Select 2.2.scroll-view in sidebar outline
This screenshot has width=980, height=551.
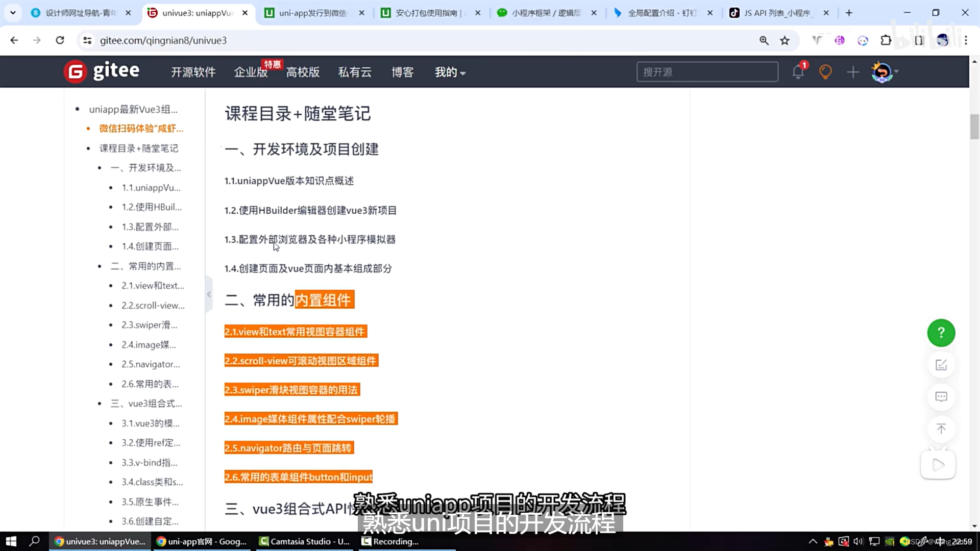[153, 305]
